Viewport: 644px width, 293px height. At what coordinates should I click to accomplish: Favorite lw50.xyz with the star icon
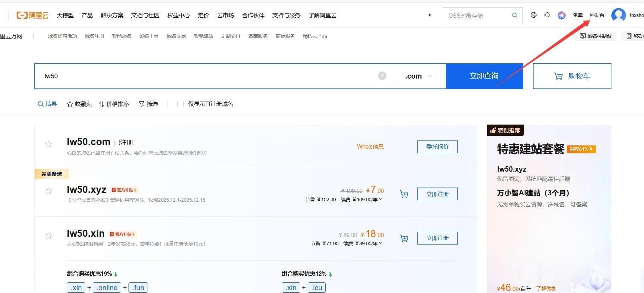[x=49, y=191]
